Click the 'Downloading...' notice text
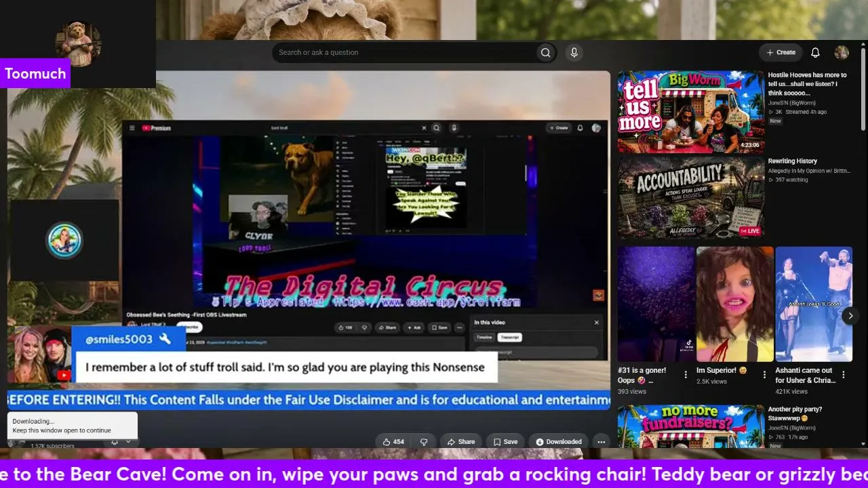The width and height of the screenshot is (868, 488). 33,422
